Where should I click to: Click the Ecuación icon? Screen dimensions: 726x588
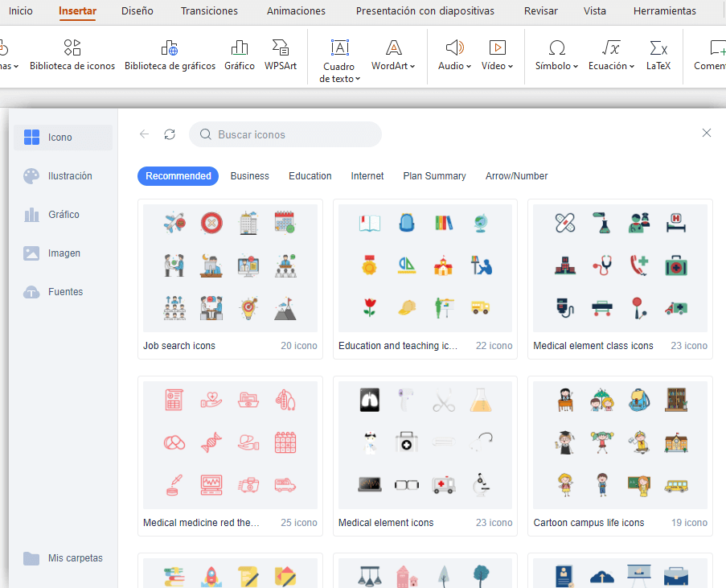(x=611, y=47)
